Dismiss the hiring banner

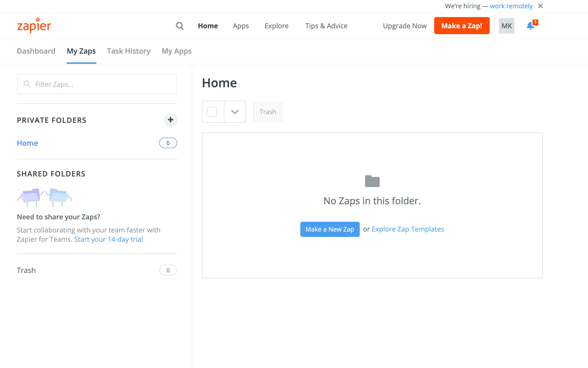540,6
